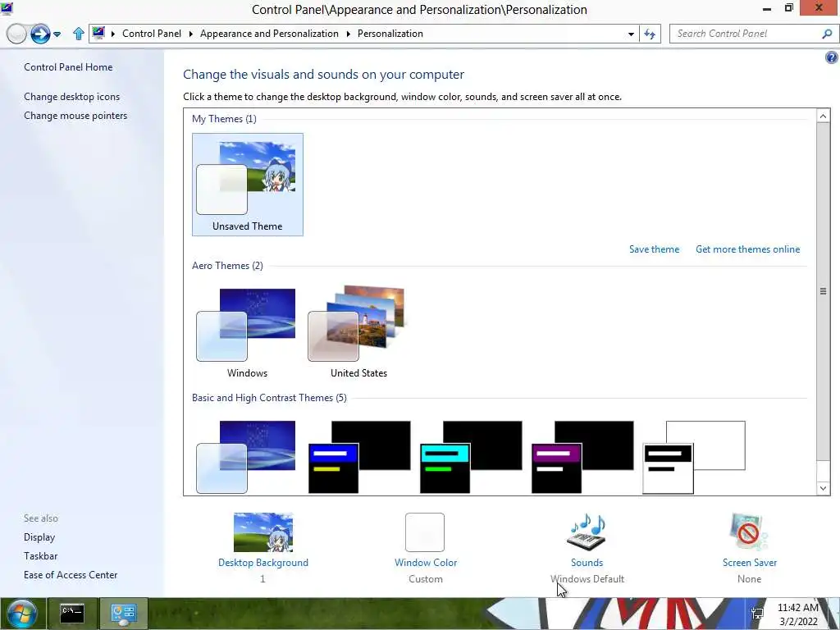The image size is (840, 630).
Task: Click the 'Aero Themes (2)' group header
Action: pos(227,265)
